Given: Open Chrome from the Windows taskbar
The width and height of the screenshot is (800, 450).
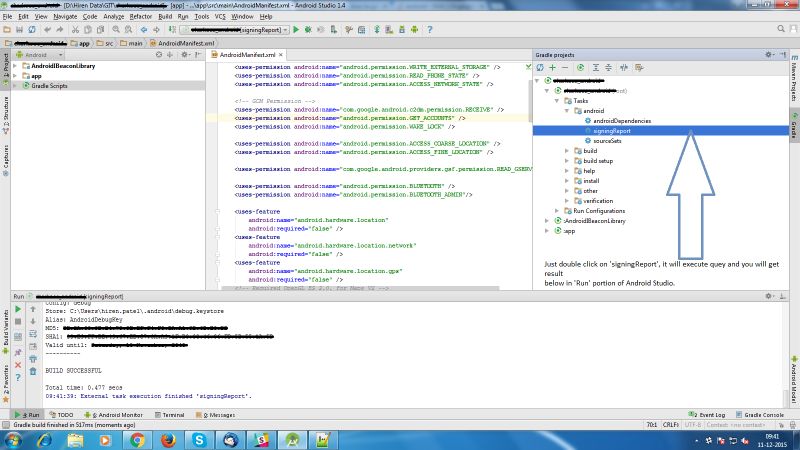Looking at the screenshot, I should click(137, 440).
